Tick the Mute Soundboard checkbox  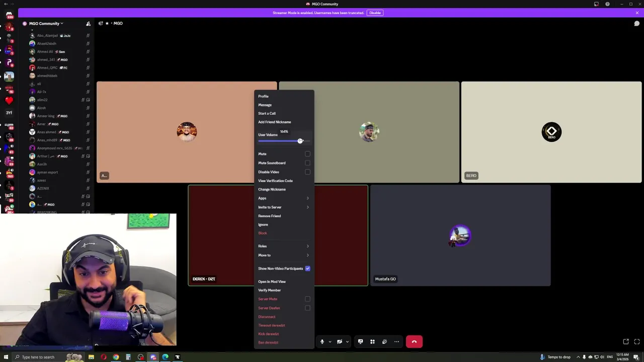click(x=307, y=163)
